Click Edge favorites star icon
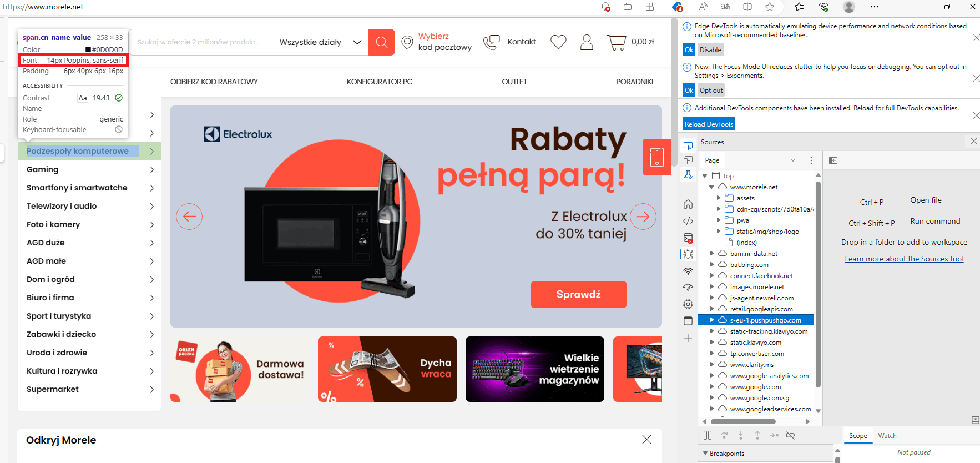The width and height of the screenshot is (980, 463). pos(770,7)
